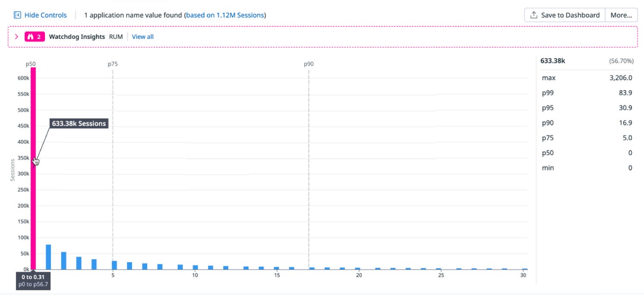This screenshot has height=295, width=644.
Task: Click the p75 dashed percentile line
Action: pyautogui.click(x=112, y=173)
